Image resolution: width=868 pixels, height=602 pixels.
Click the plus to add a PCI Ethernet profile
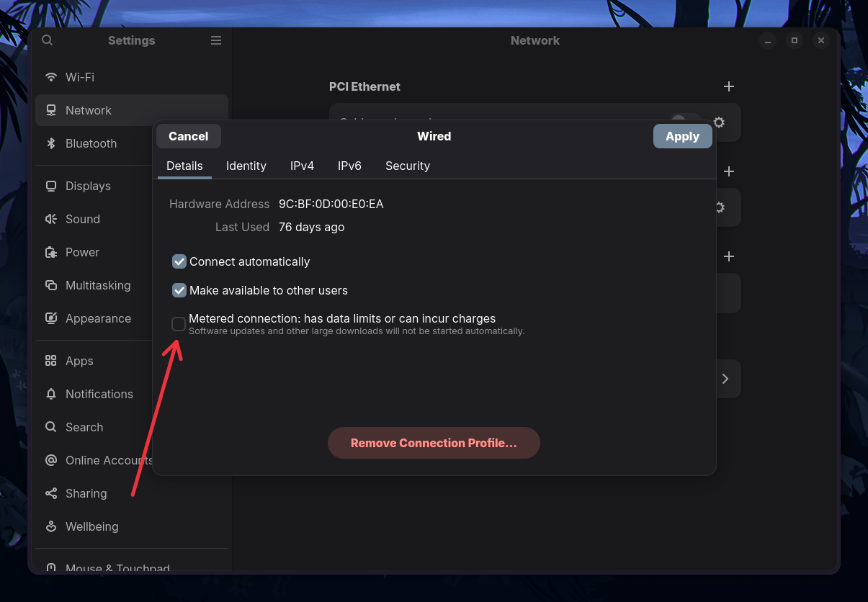click(728, 86)
